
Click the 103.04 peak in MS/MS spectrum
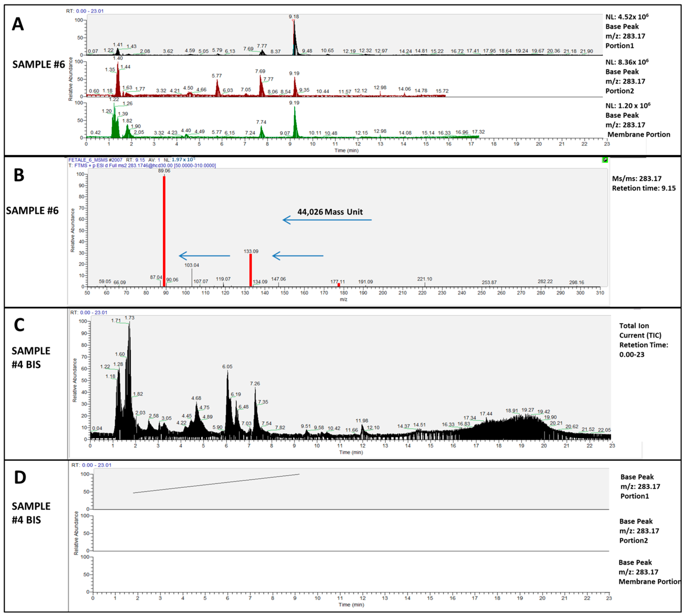coord(192,278)
